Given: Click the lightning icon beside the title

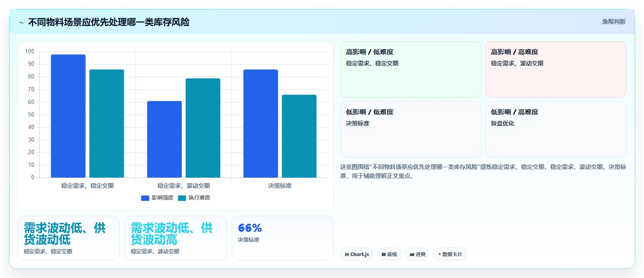Looking at the screenshot, I should 21,22.
